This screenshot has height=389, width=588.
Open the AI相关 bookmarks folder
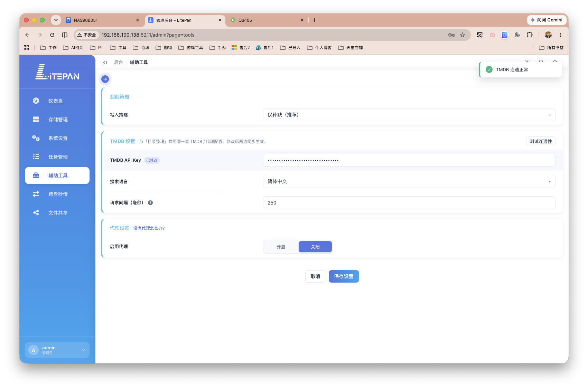pos(73,48)
